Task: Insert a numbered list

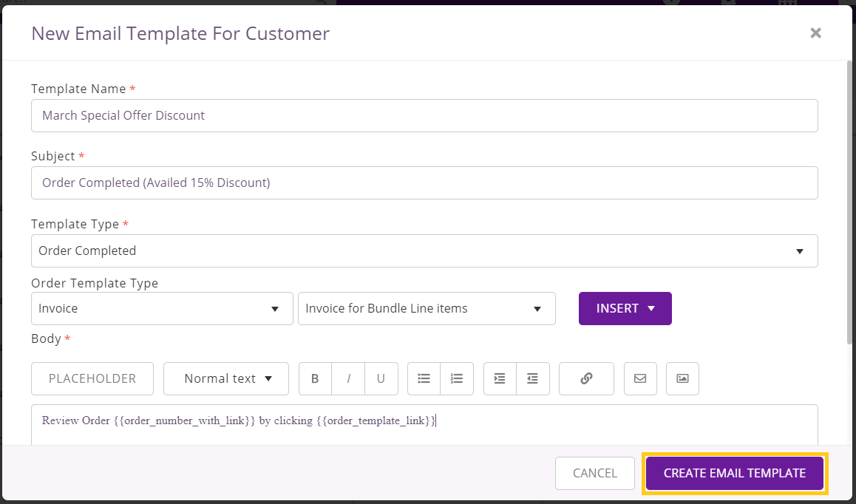Action: (457, 378)
